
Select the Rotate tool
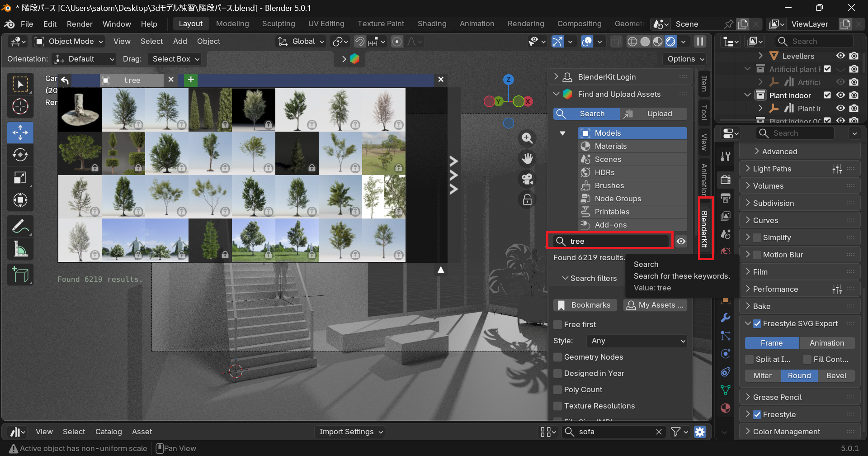[x=20, y=155]
